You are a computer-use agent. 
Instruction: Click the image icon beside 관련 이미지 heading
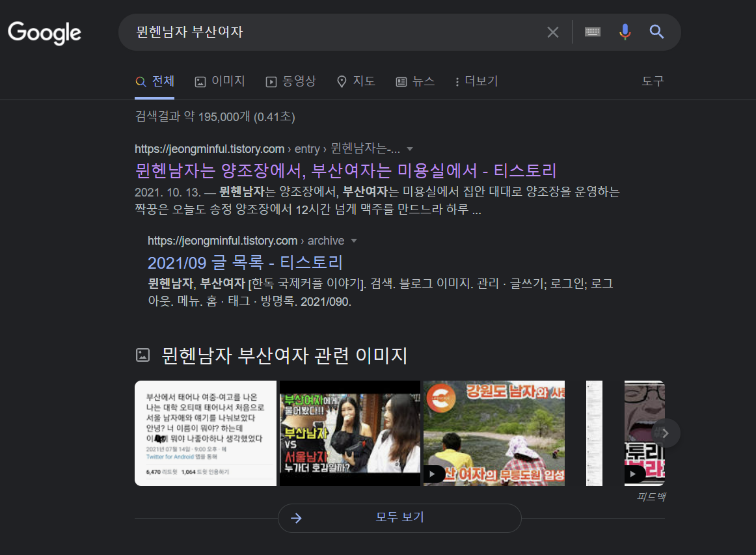142,355
